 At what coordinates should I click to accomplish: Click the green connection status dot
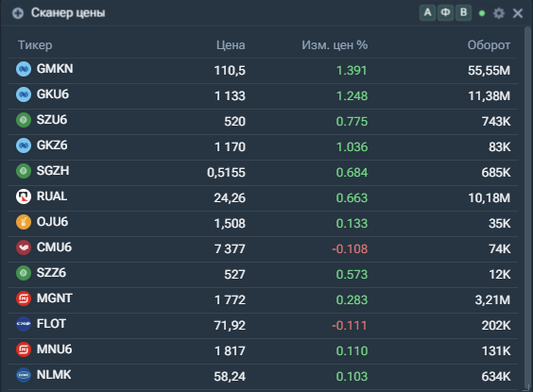coord(482,13)
